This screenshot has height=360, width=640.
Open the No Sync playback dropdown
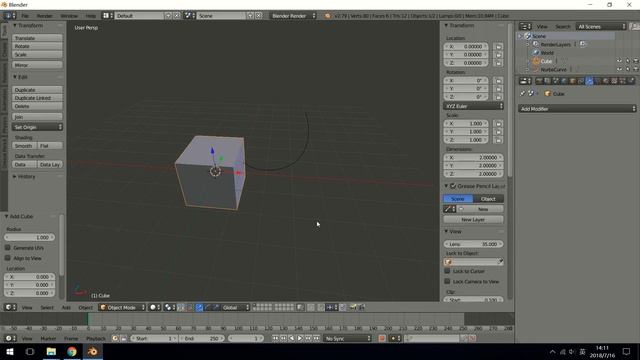click(x=348, y=338)
